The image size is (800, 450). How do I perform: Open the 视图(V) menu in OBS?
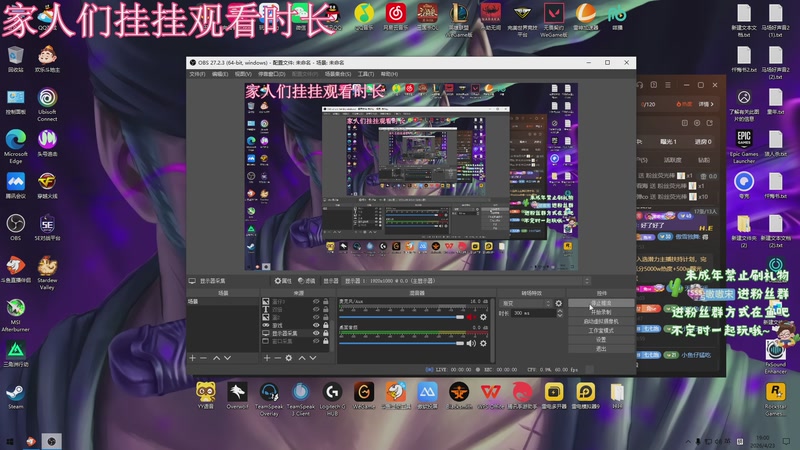243,74
